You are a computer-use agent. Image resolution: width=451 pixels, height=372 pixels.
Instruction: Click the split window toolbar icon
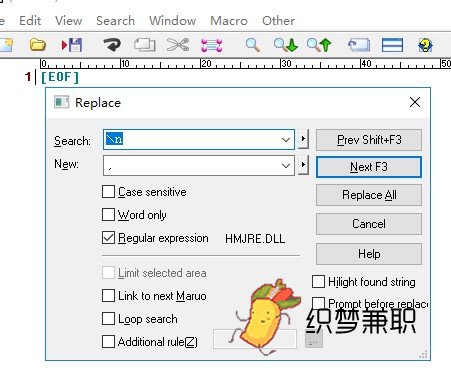[392, 45]
